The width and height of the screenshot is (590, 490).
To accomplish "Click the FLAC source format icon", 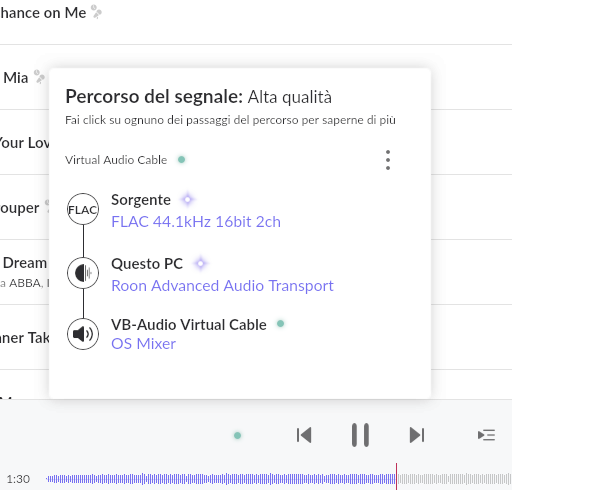I will [83, 209].
